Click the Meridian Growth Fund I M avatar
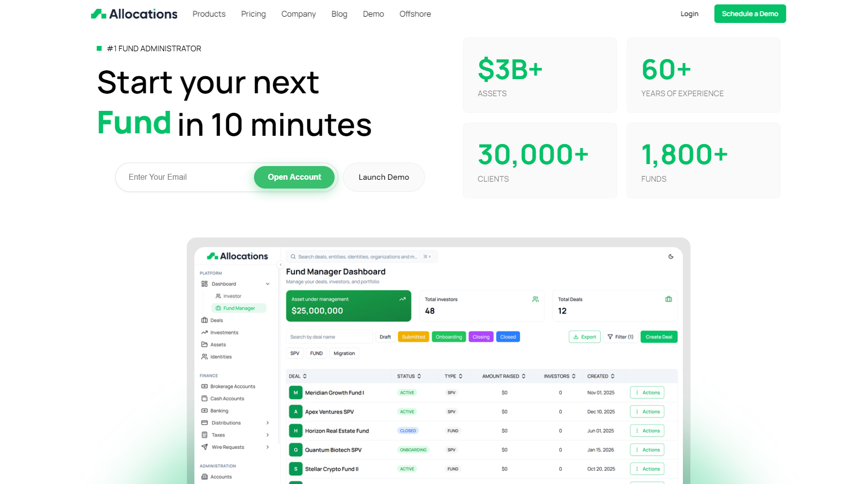868x484 pixels. click(296, 393)
